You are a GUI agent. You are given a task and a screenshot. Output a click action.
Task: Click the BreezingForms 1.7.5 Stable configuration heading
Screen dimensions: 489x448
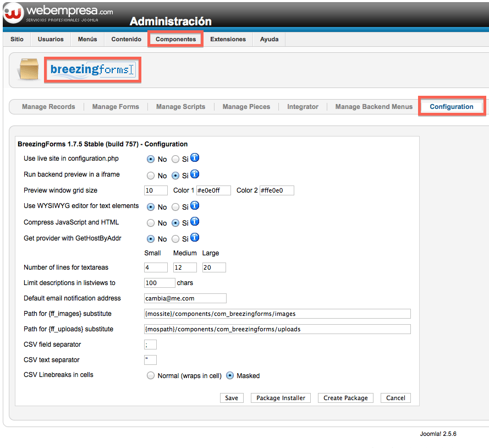tap(103, 144)
